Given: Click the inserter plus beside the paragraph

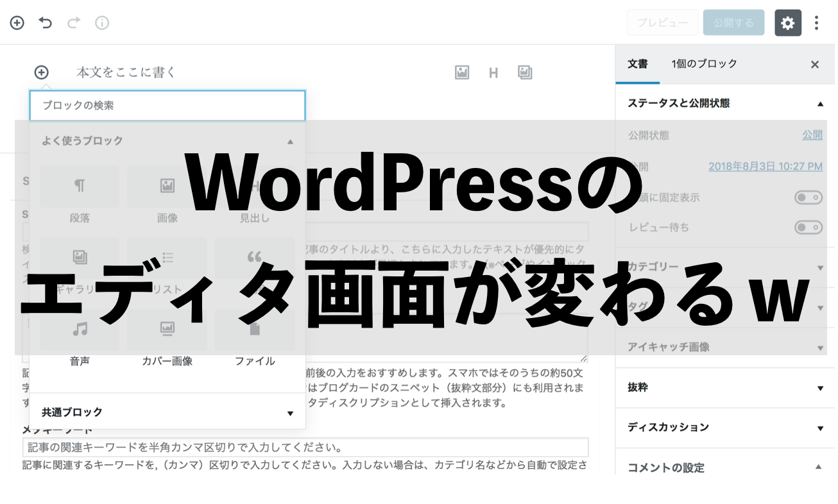Looking at the screenshot, I should [42, 72].
